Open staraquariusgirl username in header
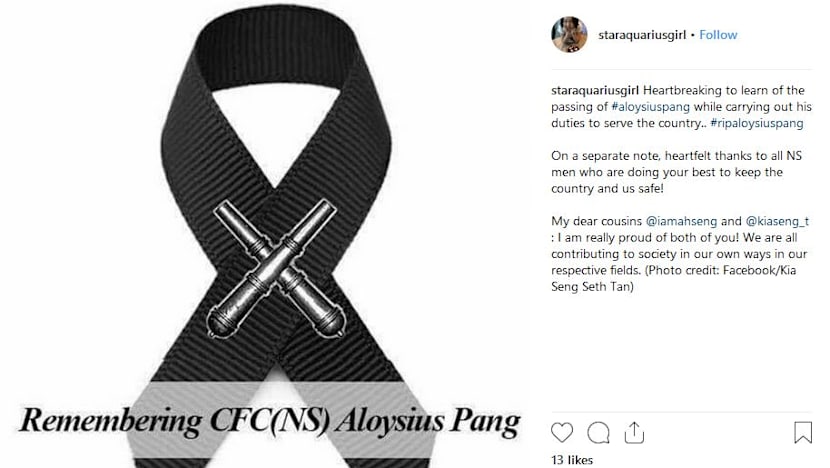Viewport: 830px width, 468px height. click(642, 35)
